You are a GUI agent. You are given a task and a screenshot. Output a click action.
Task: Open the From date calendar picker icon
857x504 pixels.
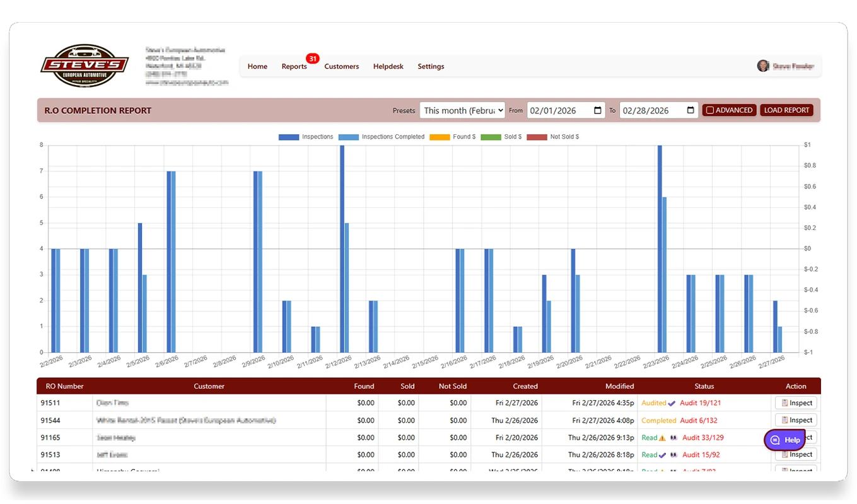point(598,110)
